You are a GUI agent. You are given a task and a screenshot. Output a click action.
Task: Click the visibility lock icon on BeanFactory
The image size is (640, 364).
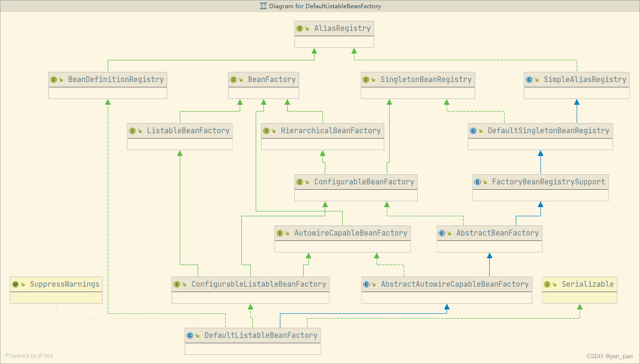pos(241,80)
